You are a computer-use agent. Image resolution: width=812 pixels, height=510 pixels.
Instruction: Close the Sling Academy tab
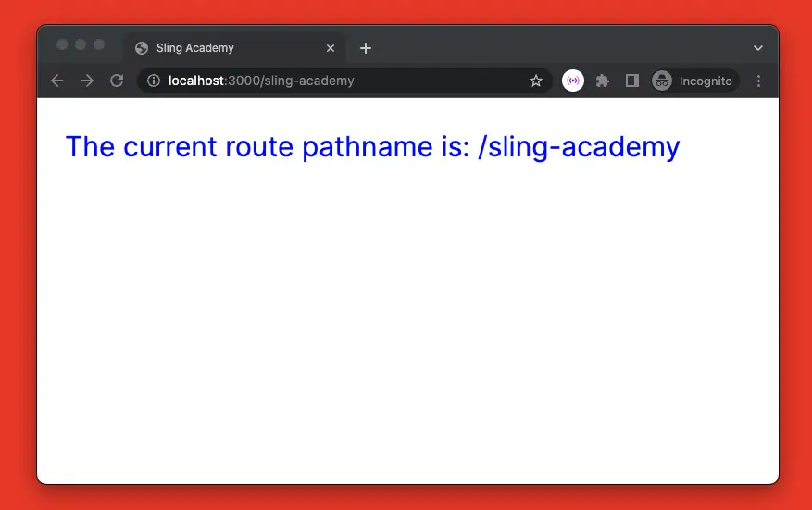coord(331,48)
